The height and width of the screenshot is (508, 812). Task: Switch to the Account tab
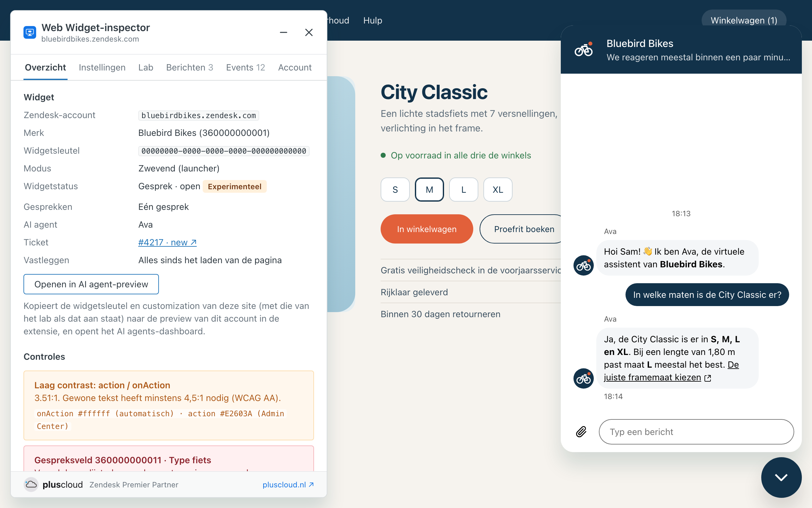click(295, 68)
